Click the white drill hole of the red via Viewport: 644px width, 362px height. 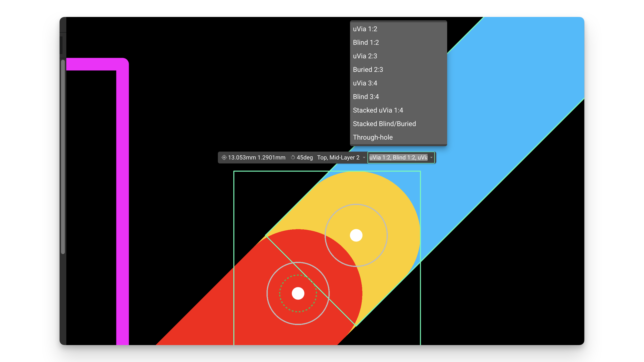(x=298, y=293)
